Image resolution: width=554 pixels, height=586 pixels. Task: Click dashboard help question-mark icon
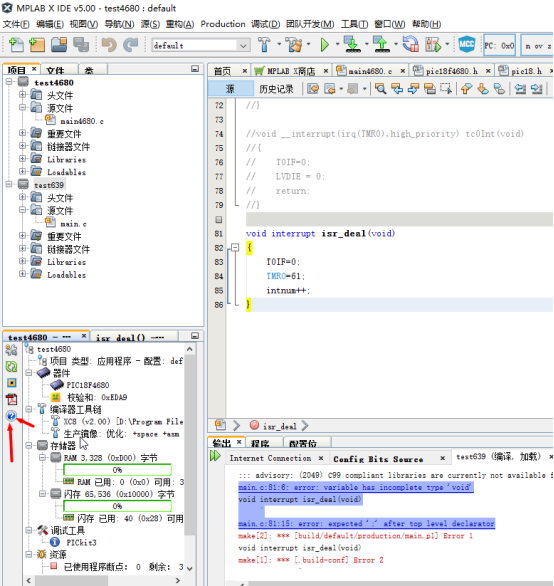[x=12, y=416]
